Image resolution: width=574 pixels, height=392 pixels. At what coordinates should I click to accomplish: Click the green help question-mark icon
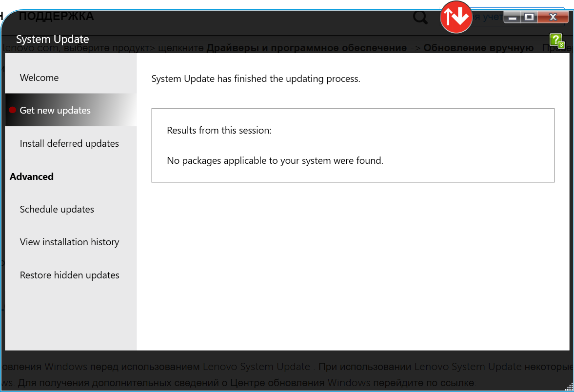pyautogui.click(x=557, y=40)
